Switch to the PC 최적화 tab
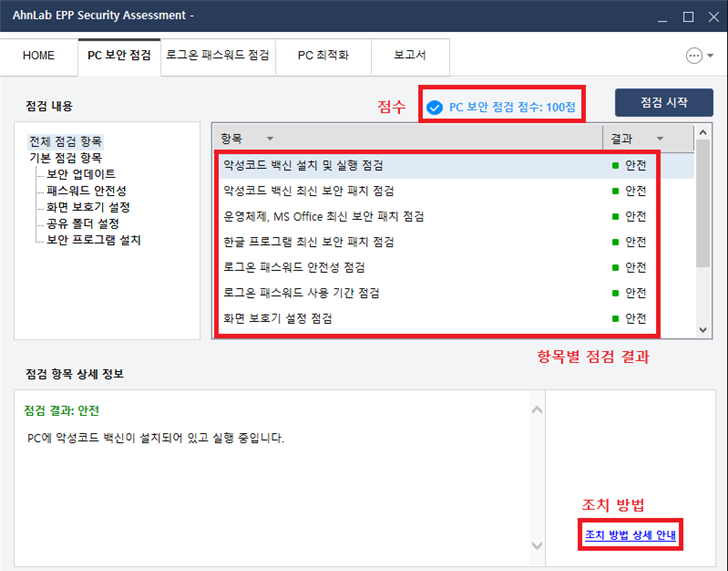Image resolution: width=728 pixels, height=571 pixels. 322,56
